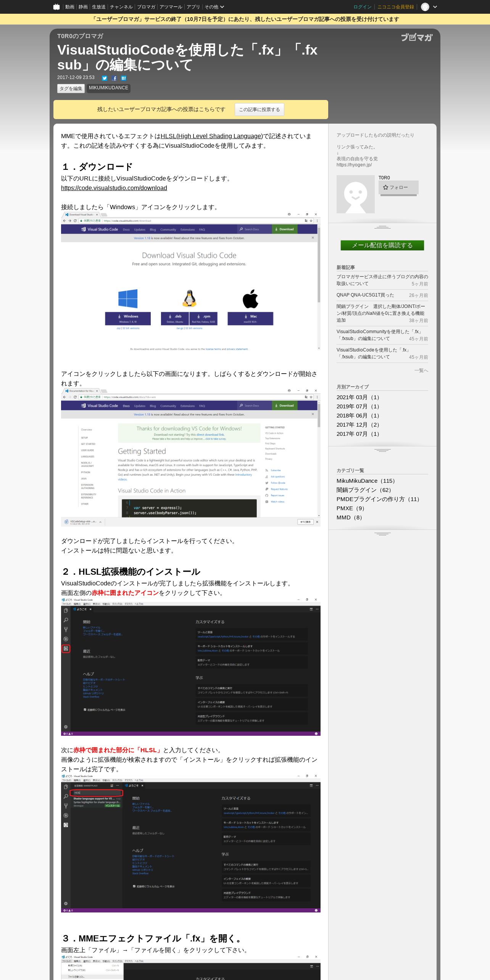Open VisualStudioCommunity .fx editing article
The height and width of the screenshot is (980, 490).
point(379,335)
